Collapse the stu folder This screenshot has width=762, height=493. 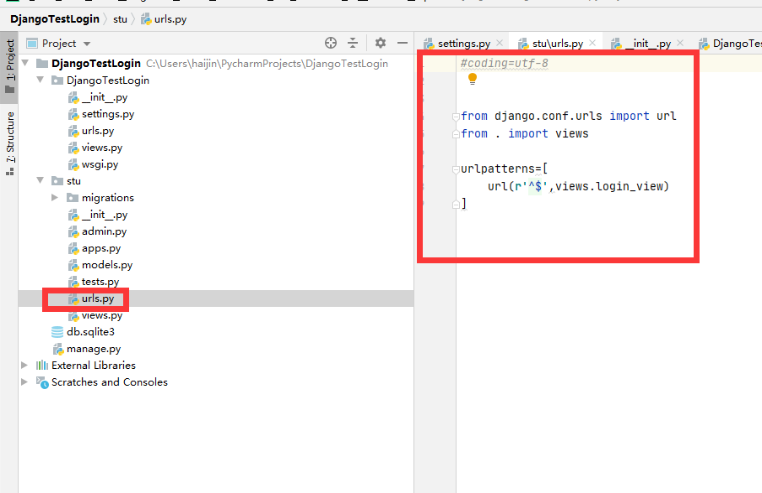(40, 180)
